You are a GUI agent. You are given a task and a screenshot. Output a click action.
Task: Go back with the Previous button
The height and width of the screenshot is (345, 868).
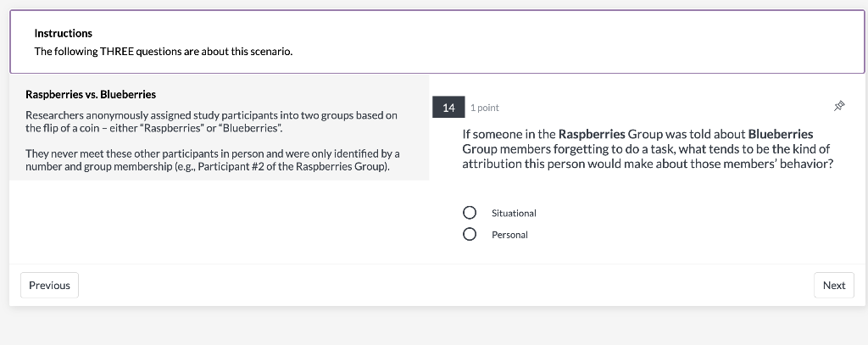pyautogui.click(x=49, y=286)
